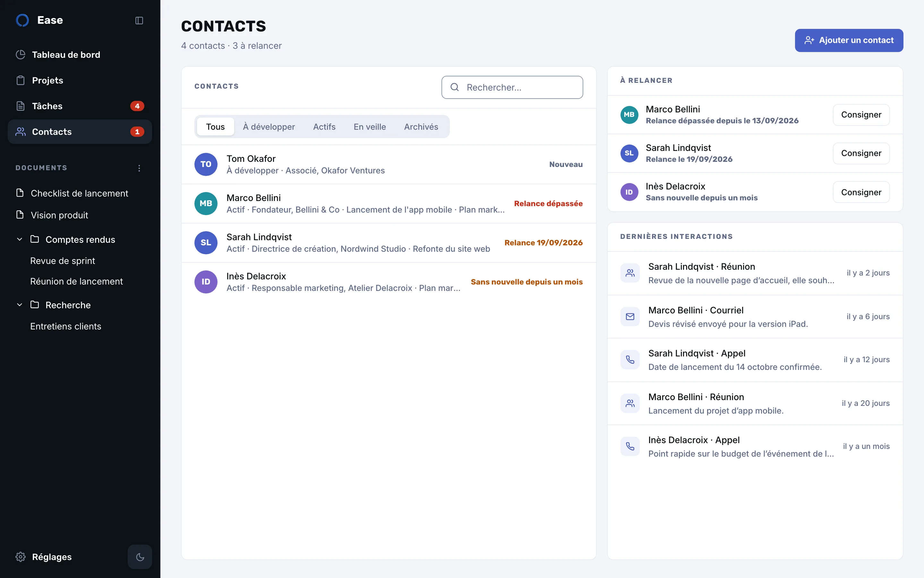
Task: Click the Ease logo icon
Action: click(x=22, y=20)
